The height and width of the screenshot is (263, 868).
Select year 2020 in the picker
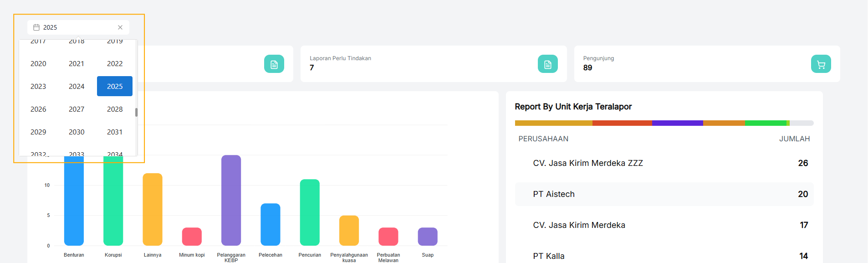(x=38, y=64)
